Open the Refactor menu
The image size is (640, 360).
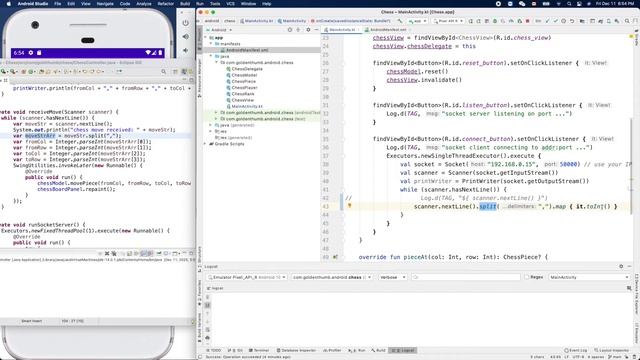tap(166, 4)
